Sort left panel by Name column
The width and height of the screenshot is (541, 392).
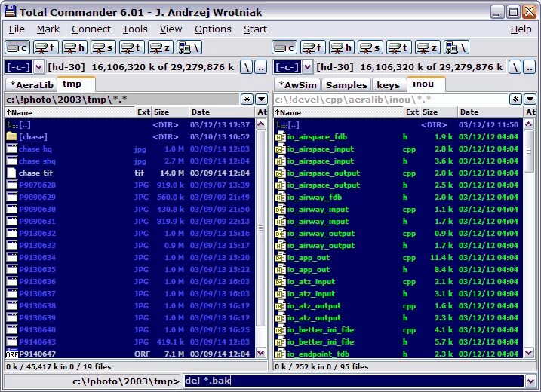[x=70, y=112]
